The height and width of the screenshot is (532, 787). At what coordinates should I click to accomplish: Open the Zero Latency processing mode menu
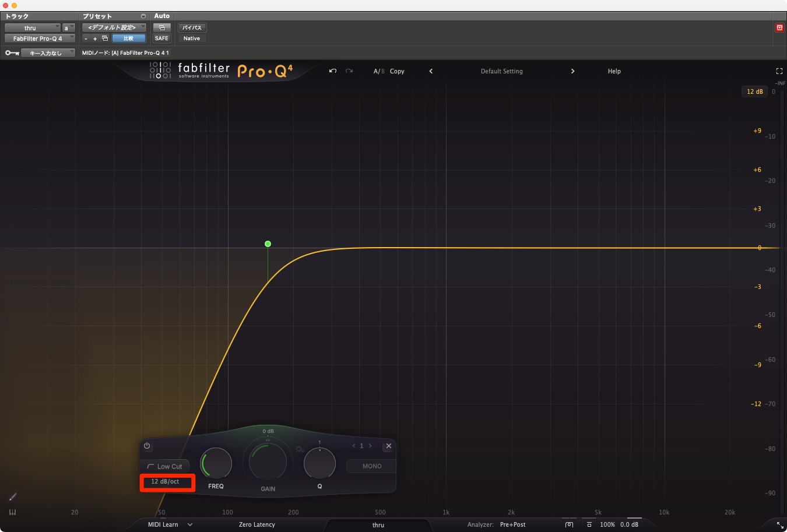click(x=257, y=524)
